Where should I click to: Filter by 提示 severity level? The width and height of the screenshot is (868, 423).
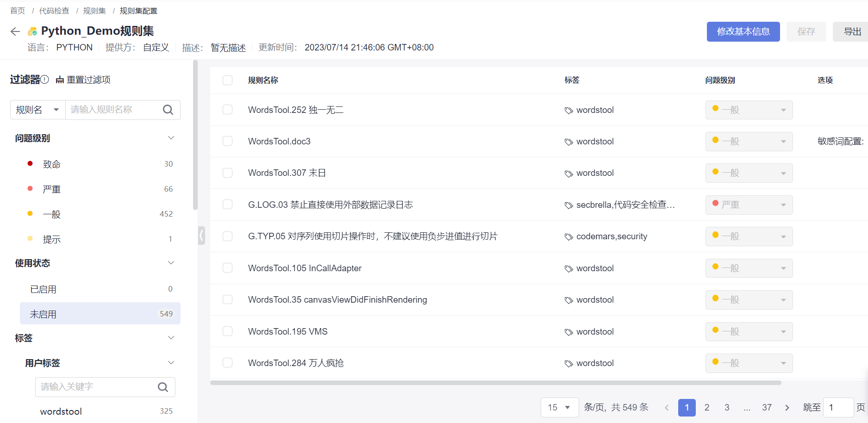(x=100, y=239)
